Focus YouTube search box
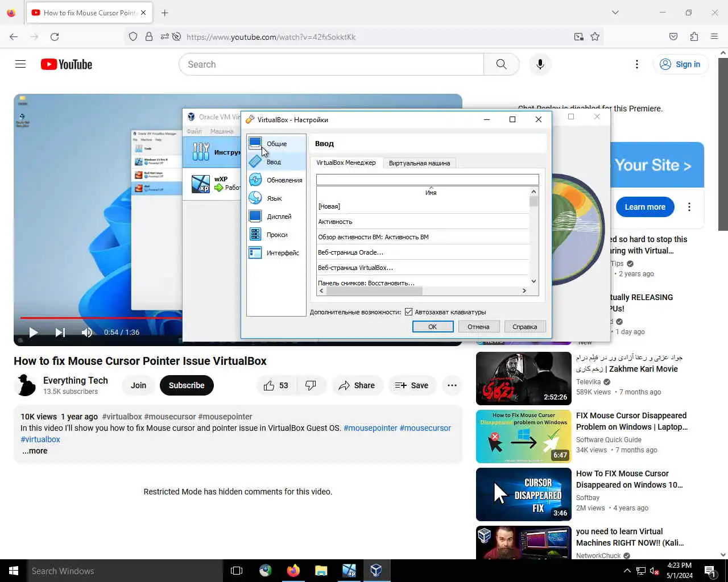The width and height of the screenshot is (728, 582). 332,64
